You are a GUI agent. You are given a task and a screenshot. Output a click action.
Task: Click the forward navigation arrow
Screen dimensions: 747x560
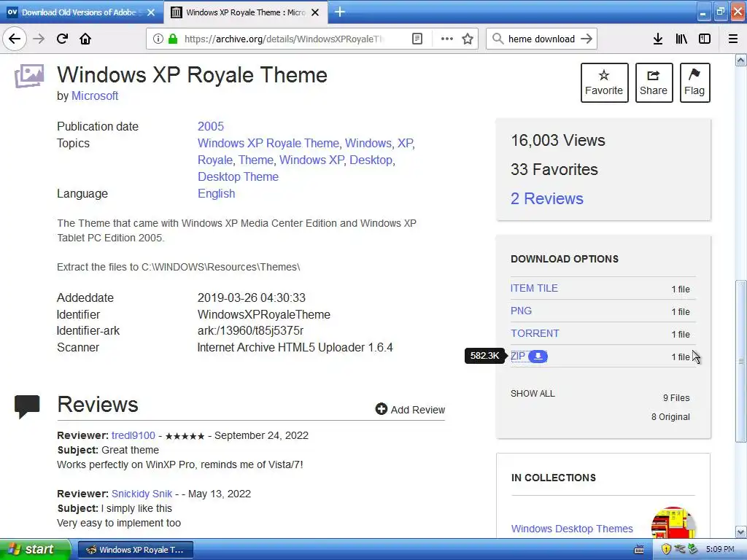[x=39, y=39]
